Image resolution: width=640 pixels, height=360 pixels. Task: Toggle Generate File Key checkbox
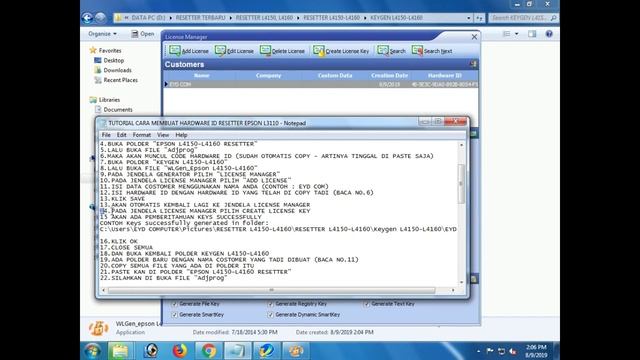(x=175, y=304)
